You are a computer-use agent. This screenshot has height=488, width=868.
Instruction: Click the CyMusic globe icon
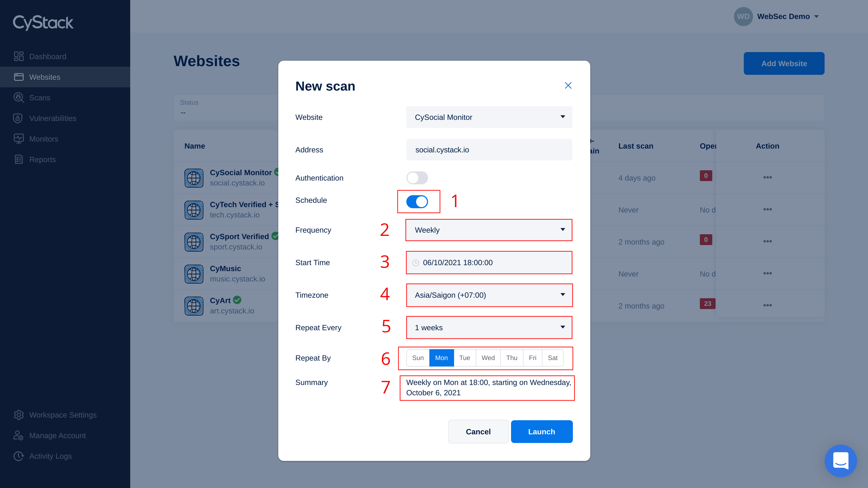tap(194, 274)
